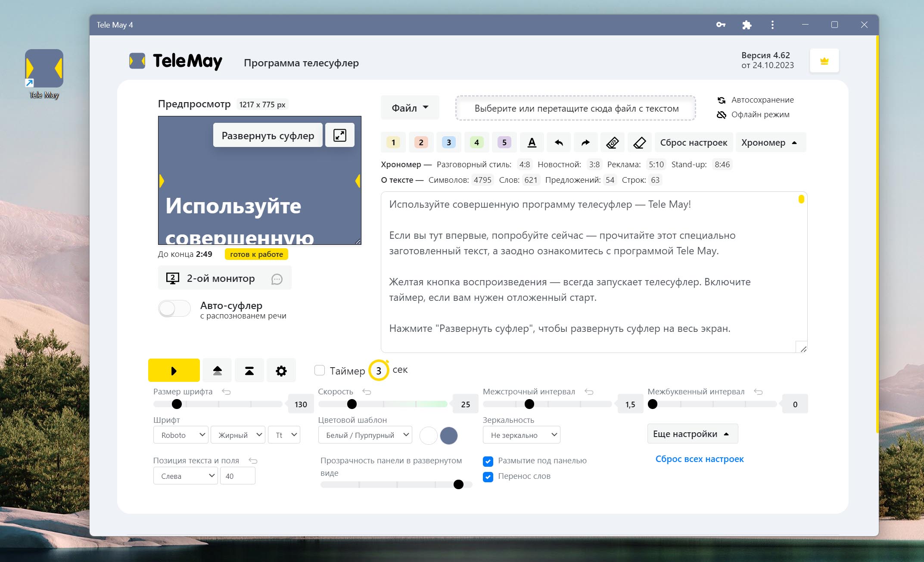This screenshot has width=924, height=562.
Task: Open the Roboto font dropdown
Action: (181, 435)
